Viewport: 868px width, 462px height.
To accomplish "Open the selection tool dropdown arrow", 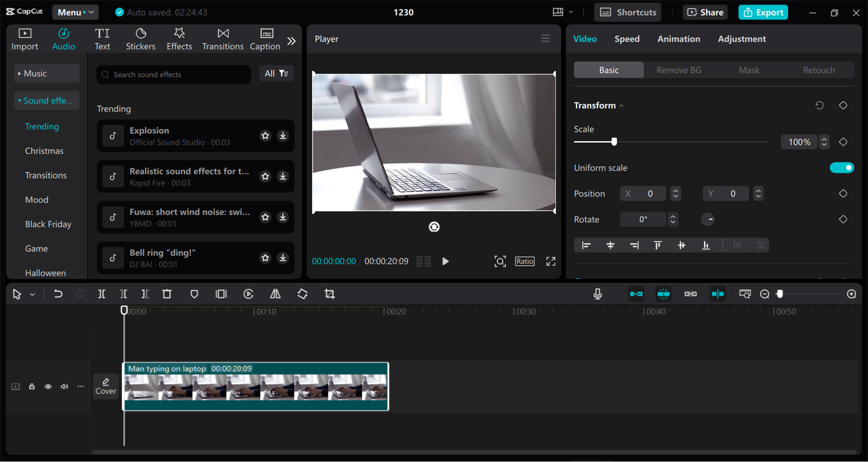I will pyautogui.click(x=33, y=294).
